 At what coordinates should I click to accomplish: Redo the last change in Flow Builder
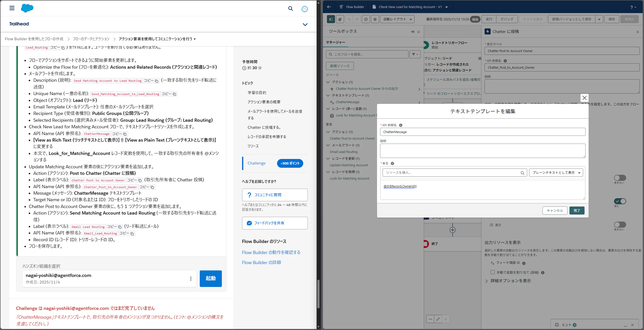357,19
